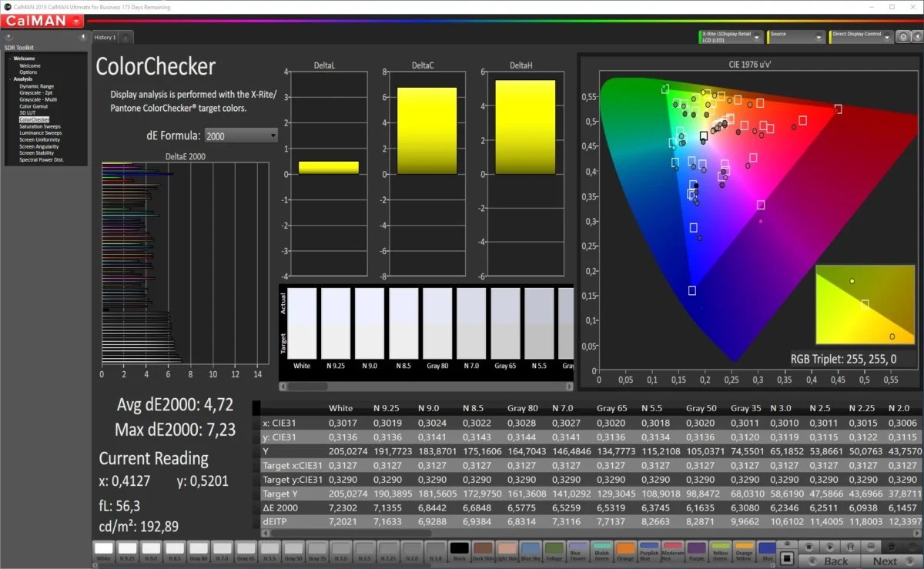
Task: Click the RGB Triplet zoom inset
Action: 865,305
